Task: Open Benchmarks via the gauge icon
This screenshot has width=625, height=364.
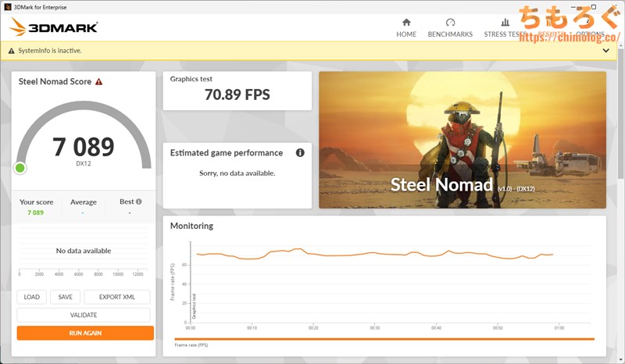Action: click(x=450, y=23)
